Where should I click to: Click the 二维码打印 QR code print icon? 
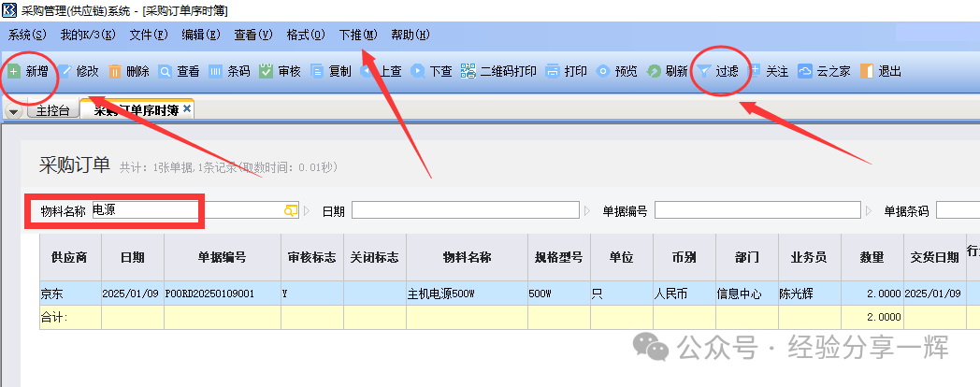tap(468, 71)
